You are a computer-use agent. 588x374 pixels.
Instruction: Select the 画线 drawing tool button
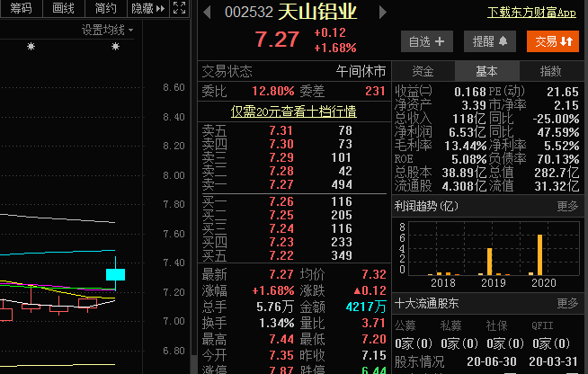(x=63, y=8)
